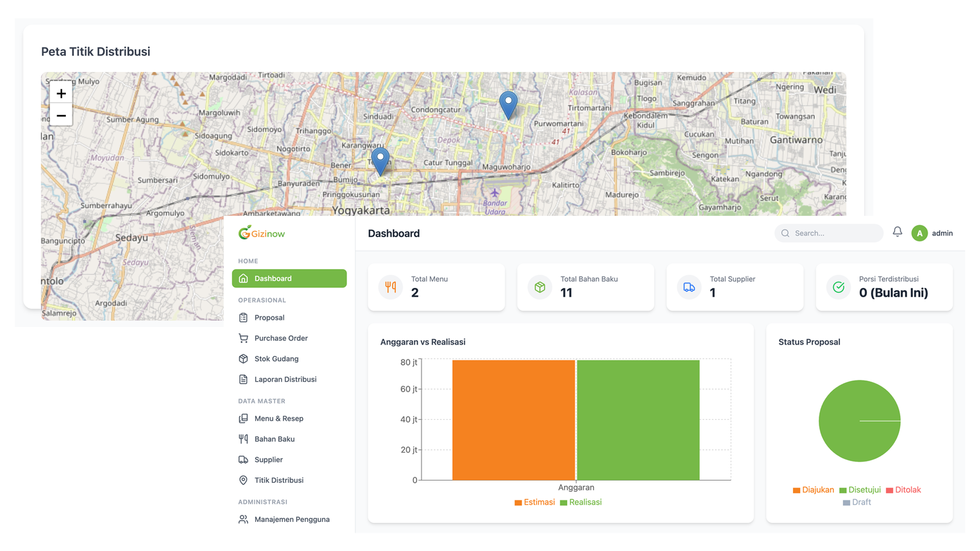This screenshot has height=551, width=980.
Task: Click the blue map marker near Bener
Action: click(x=380, y=160)
